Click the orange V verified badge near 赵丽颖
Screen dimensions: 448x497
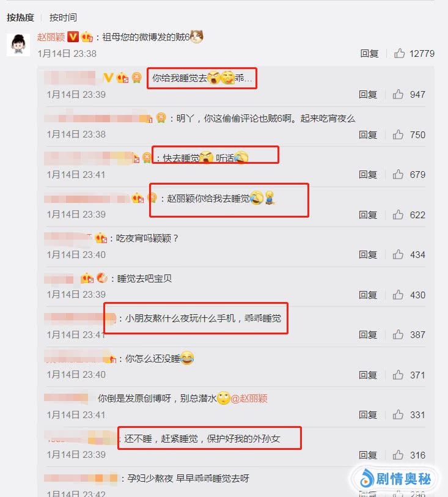73,37
